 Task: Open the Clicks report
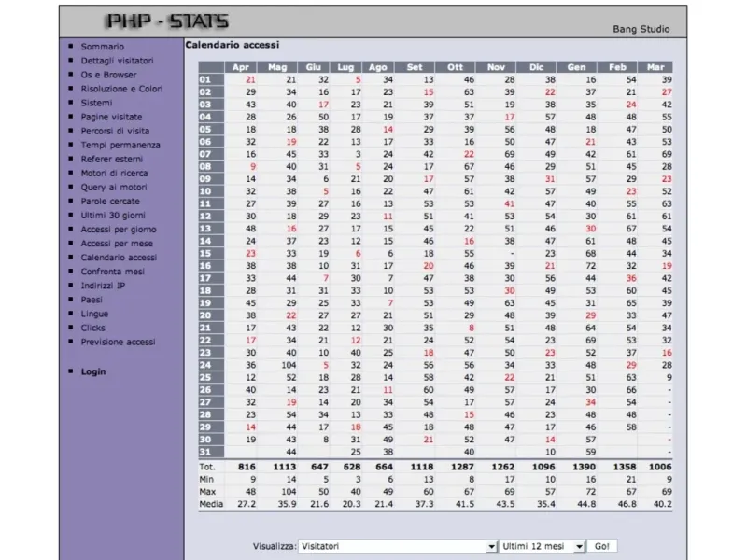click(x=92, y=328)
